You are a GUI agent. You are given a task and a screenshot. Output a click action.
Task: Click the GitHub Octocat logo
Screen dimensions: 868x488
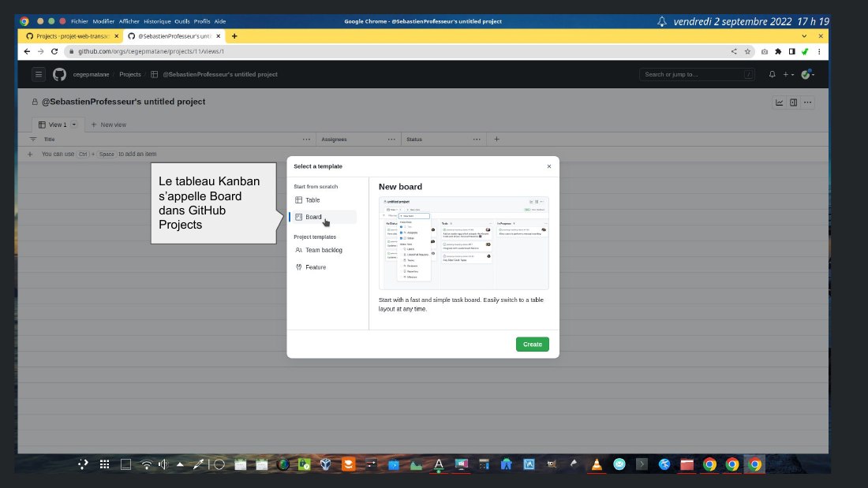click(x=59, y=74)
